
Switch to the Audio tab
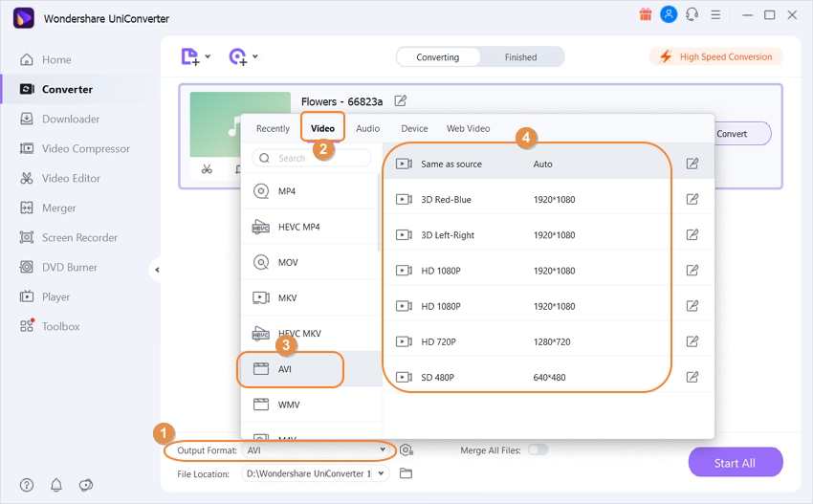(367, 128)
